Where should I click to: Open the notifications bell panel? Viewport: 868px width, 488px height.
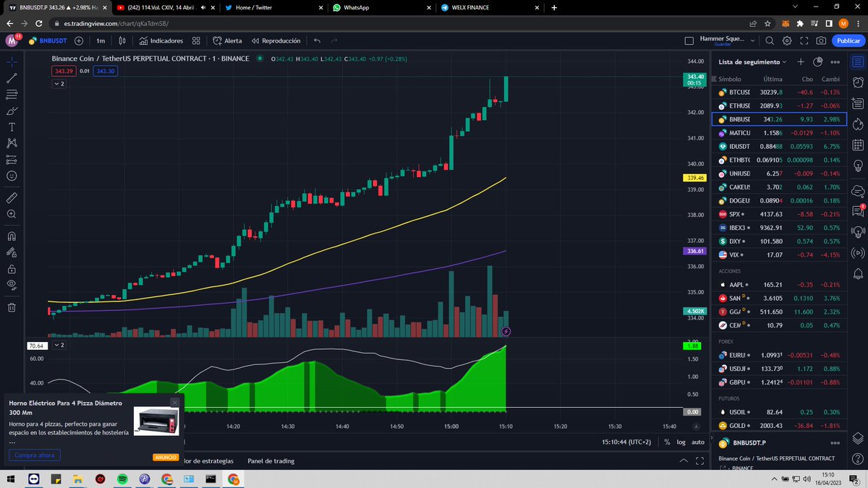858,274
